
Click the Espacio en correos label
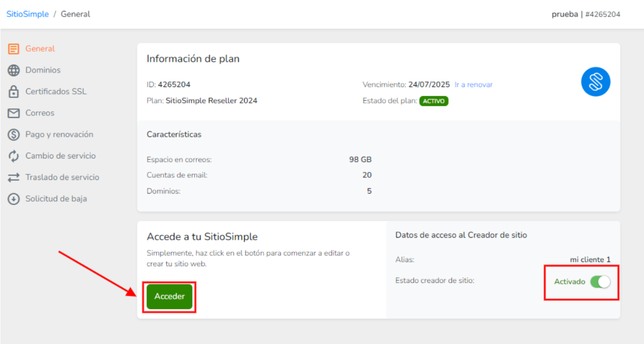click(179, 159)
